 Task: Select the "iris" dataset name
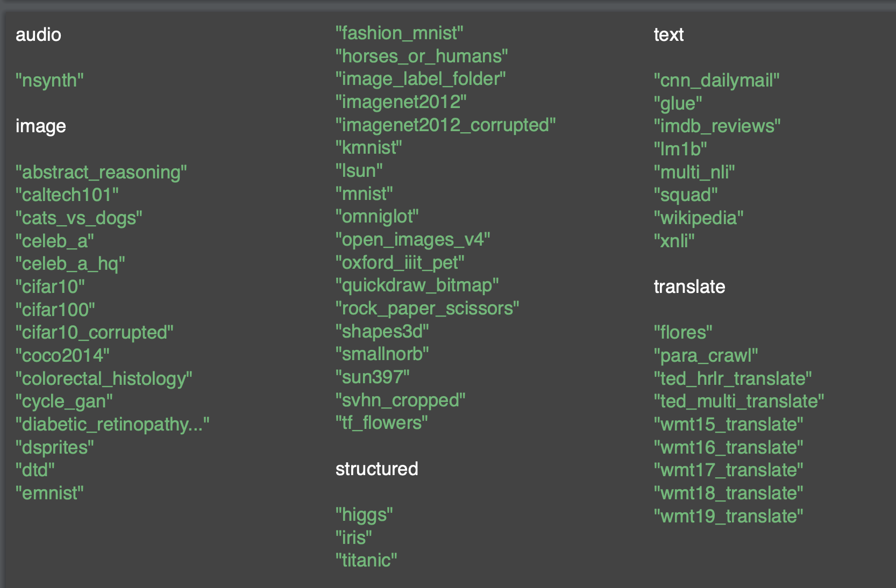[354, 537]
